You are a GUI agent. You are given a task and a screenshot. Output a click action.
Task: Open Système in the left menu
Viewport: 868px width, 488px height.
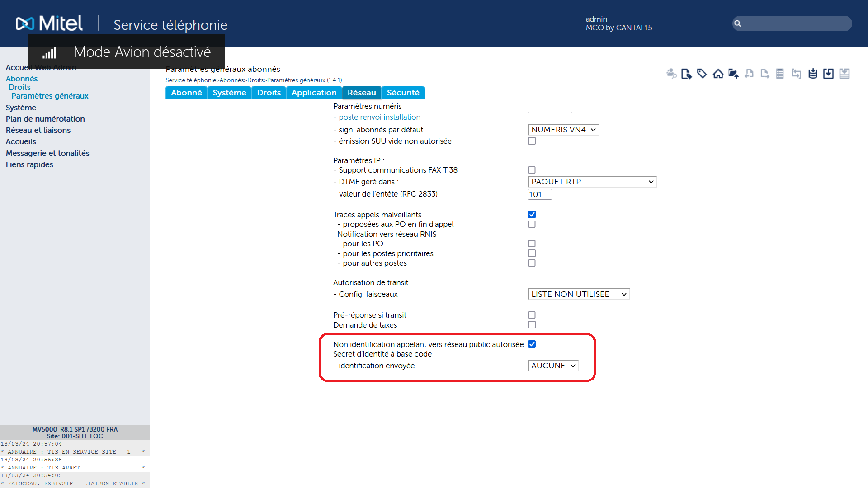(21, 108)
